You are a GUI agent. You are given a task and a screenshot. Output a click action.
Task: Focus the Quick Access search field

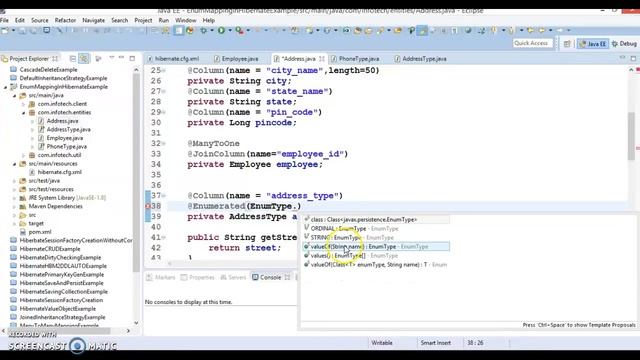click(x=532, y=43)
